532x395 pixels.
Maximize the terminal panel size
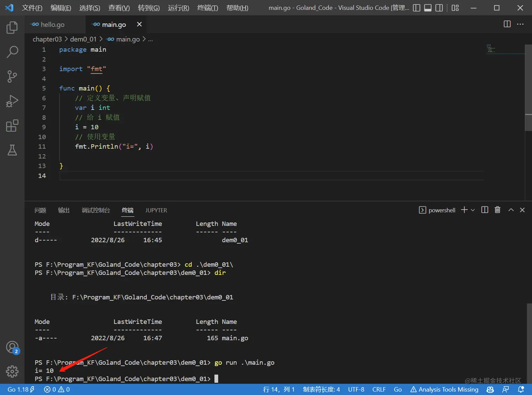pyautogui.click(x=511, y=210)
